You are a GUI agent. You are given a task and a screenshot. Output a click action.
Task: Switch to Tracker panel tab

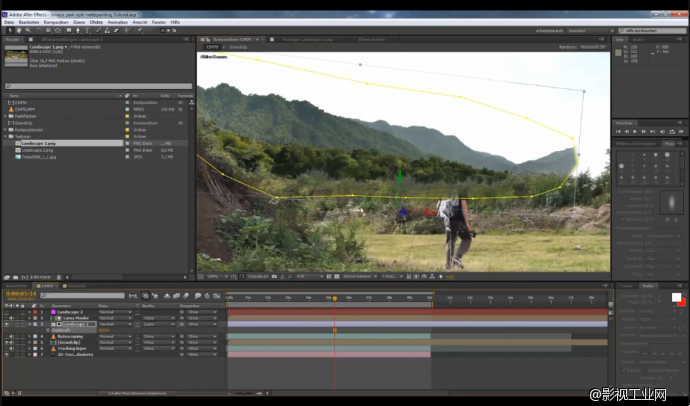point(626,286)
